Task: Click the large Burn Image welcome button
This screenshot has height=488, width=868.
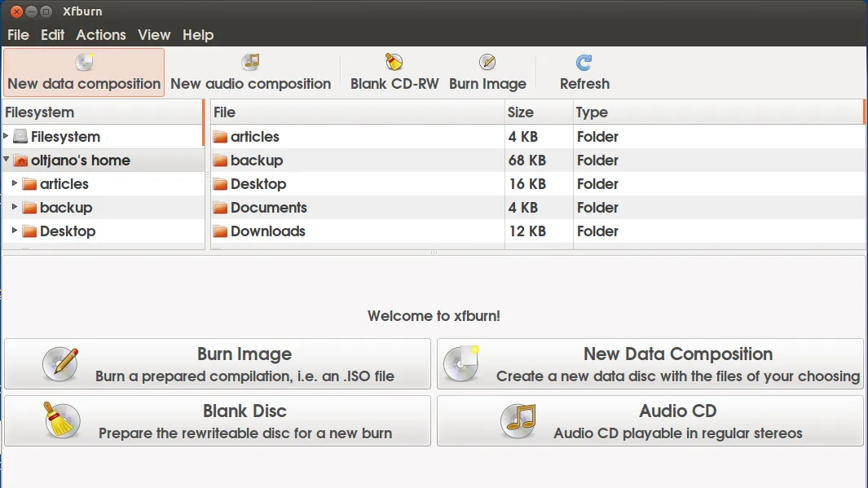Action: pos(218,364)
